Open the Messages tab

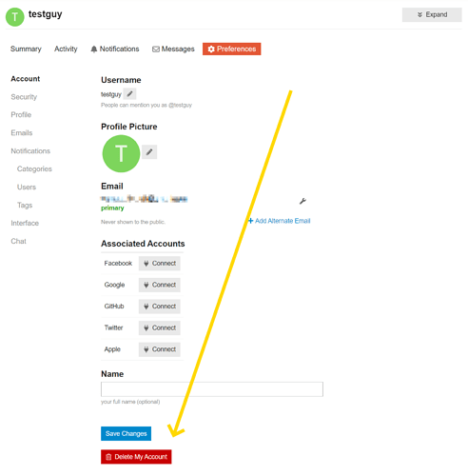click(x=173, y=49)
